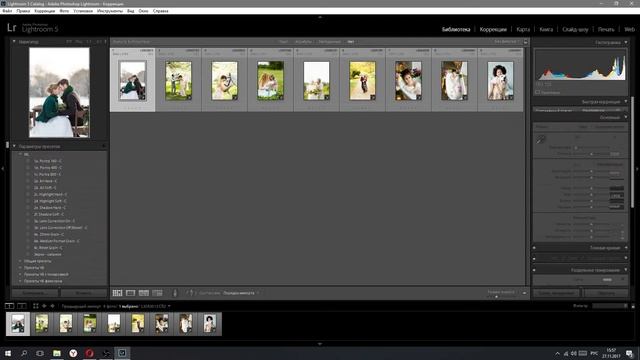
Task: Click the main window display button in filmstrip
Action: (9, 306)
